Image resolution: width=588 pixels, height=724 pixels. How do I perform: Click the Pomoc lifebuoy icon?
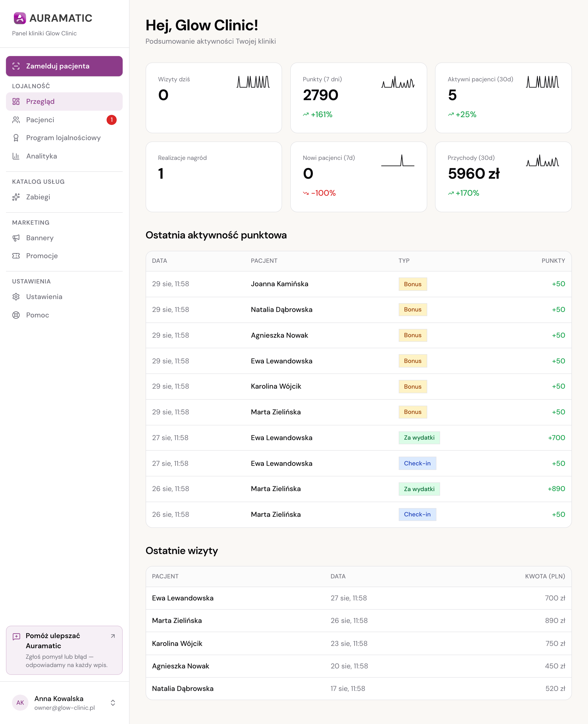[16, 315]
